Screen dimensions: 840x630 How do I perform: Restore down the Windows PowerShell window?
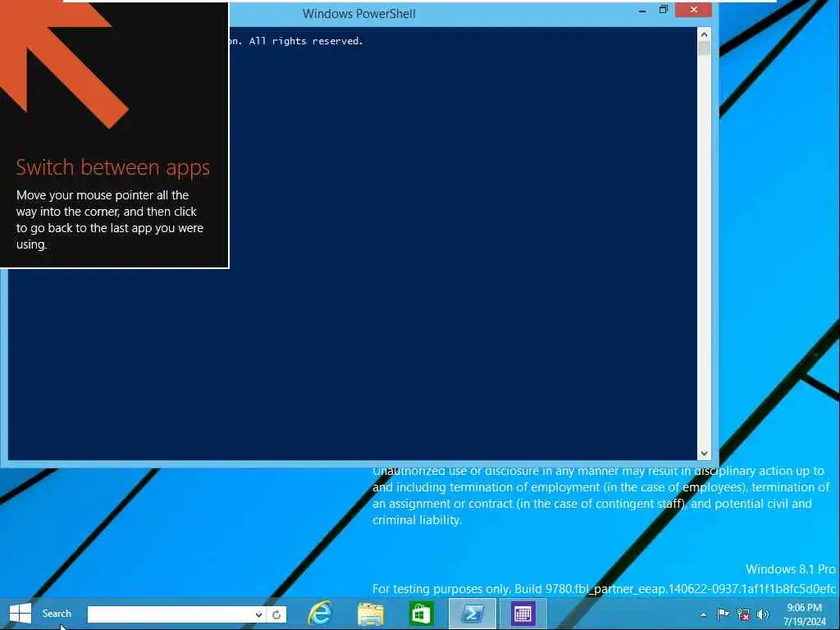pyautogui.click(x=663, y=10)
